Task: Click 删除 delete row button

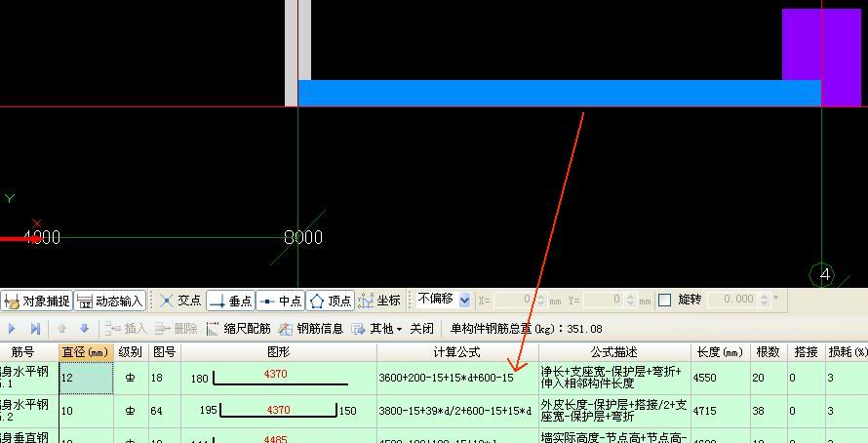Action: pyautogui.click(x=176, y=329)
